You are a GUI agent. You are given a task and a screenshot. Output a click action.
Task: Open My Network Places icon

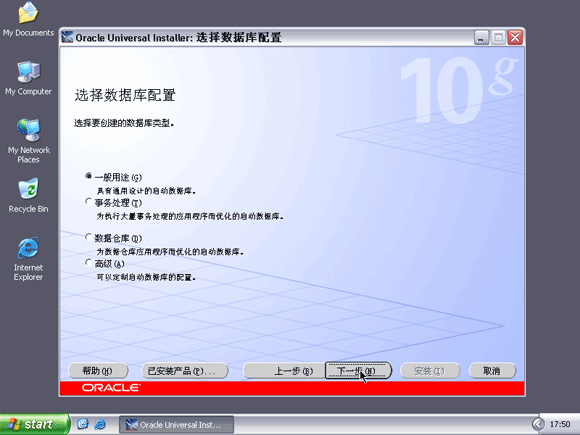(28, 141)
